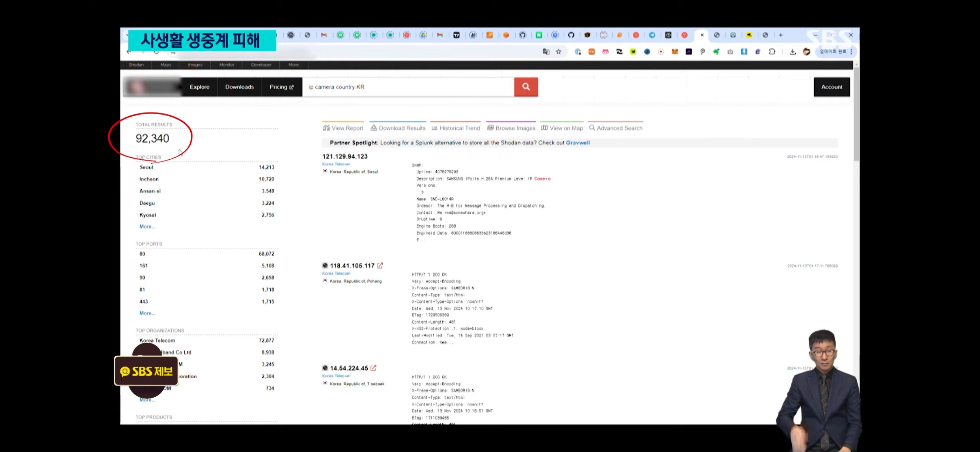The image size is (980, 452).
Task: Click the lime green extension icon
Action: tap(633, 52)
